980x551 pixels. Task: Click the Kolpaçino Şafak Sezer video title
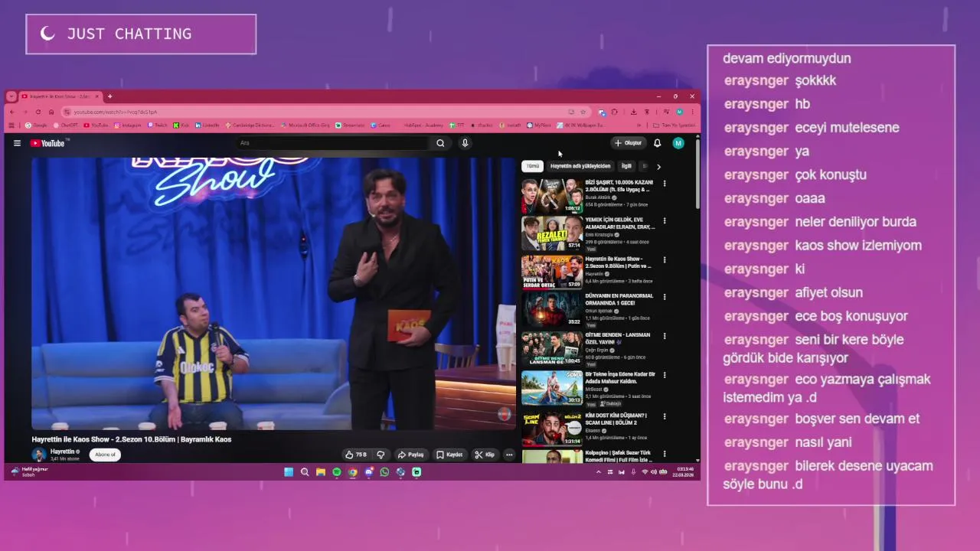(x=618, y=456)
